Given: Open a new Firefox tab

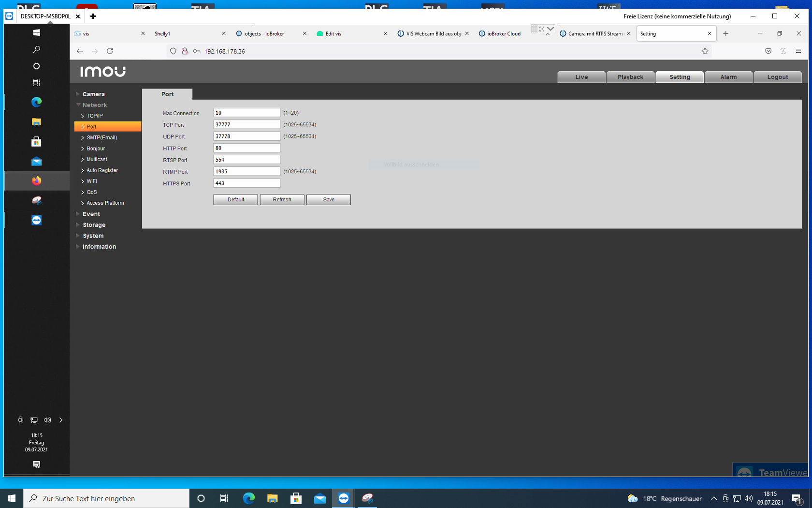Looking at the screenshot, I should tap(725, 34).
